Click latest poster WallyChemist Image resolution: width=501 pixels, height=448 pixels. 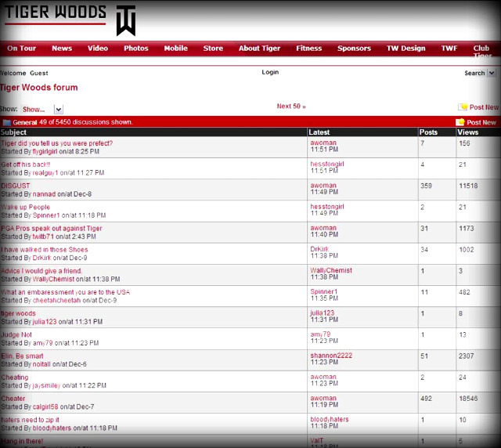click(331, 270)
